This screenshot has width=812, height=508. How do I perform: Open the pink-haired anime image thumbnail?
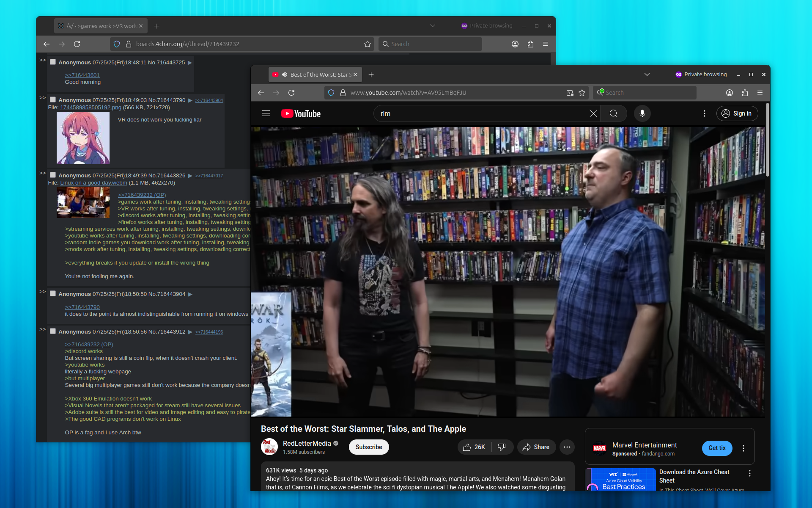(83, 138)
